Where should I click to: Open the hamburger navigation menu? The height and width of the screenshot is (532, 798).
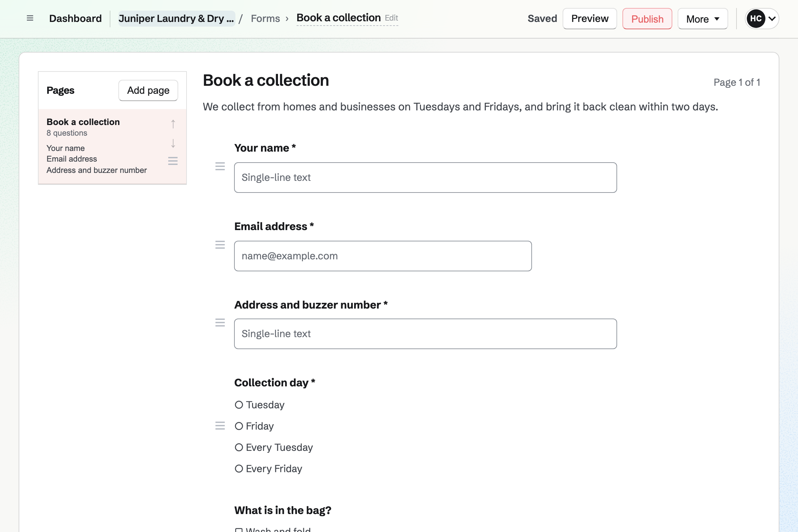point(30,18)
